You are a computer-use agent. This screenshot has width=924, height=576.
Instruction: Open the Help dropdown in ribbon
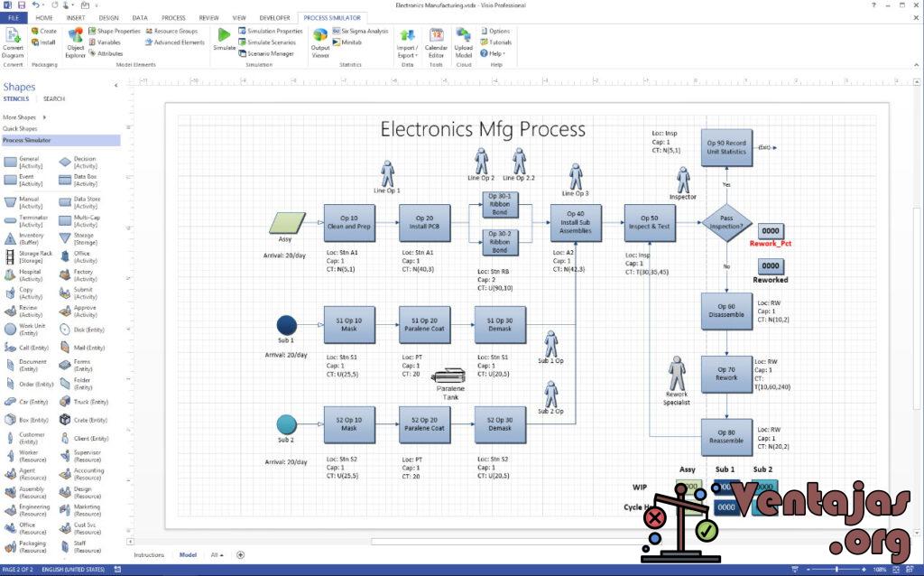tap(493, 53)
